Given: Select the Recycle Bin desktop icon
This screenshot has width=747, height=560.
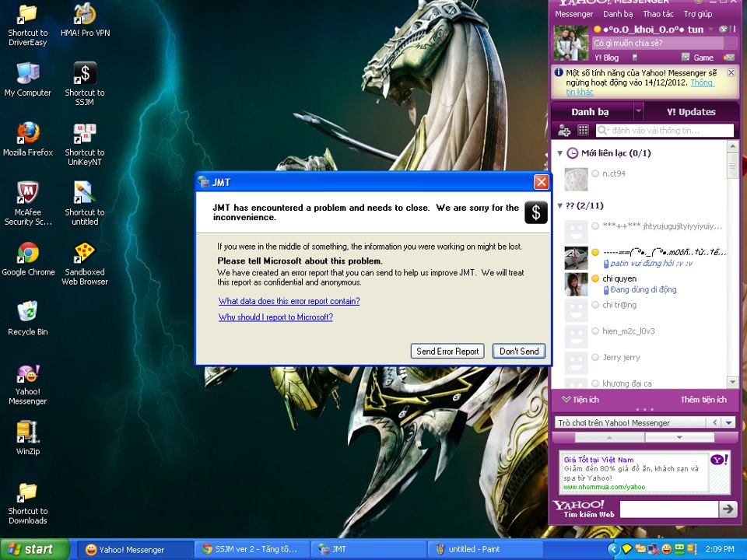Looking at the screenshot, I should [27, 313].
